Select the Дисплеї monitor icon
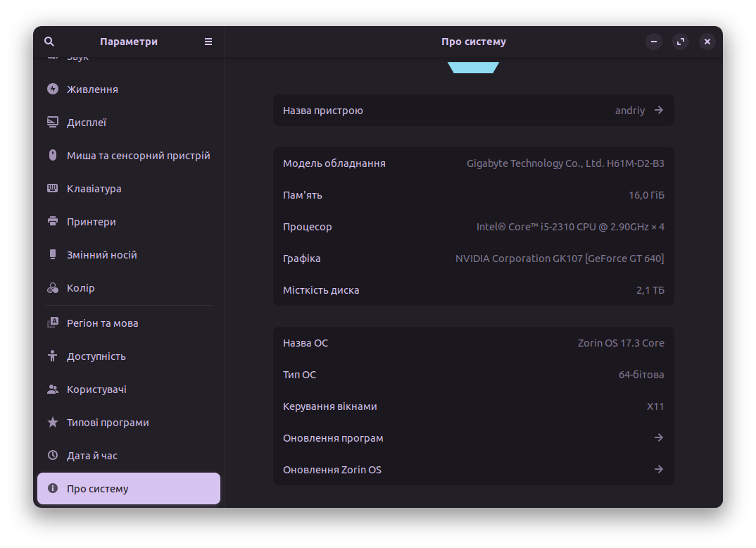 click(x=53, y=123)
